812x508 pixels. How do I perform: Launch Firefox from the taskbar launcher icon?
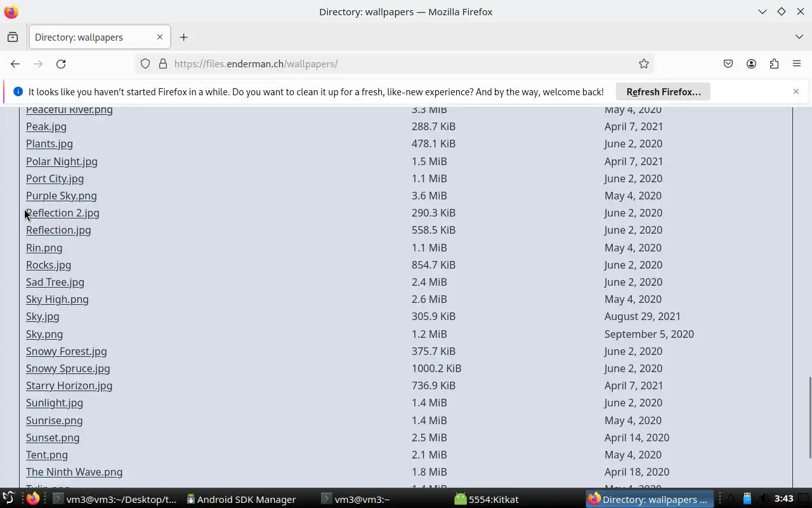tap(33, 499)
